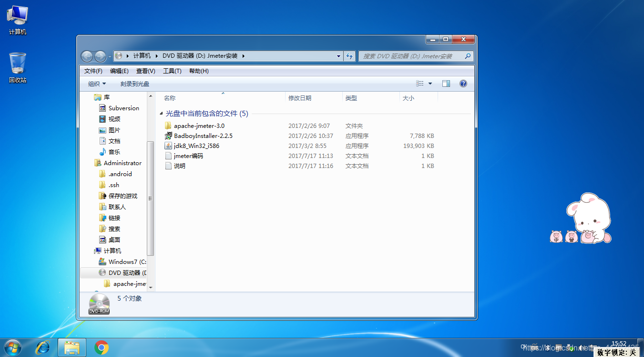Select 计算机 node in navigation tree
Viewport: 644px width, 357px height.
(108, 251)
